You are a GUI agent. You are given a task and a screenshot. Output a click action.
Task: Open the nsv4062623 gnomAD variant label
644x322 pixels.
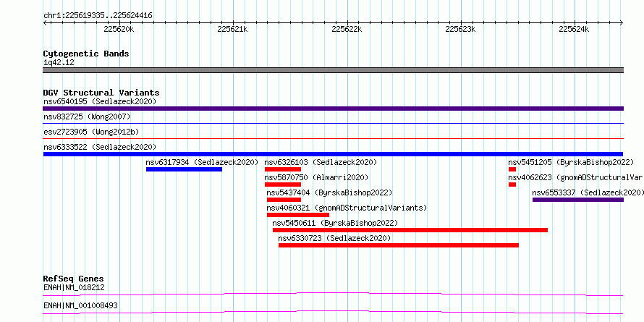pyautogui.click(x=576, y=177)
